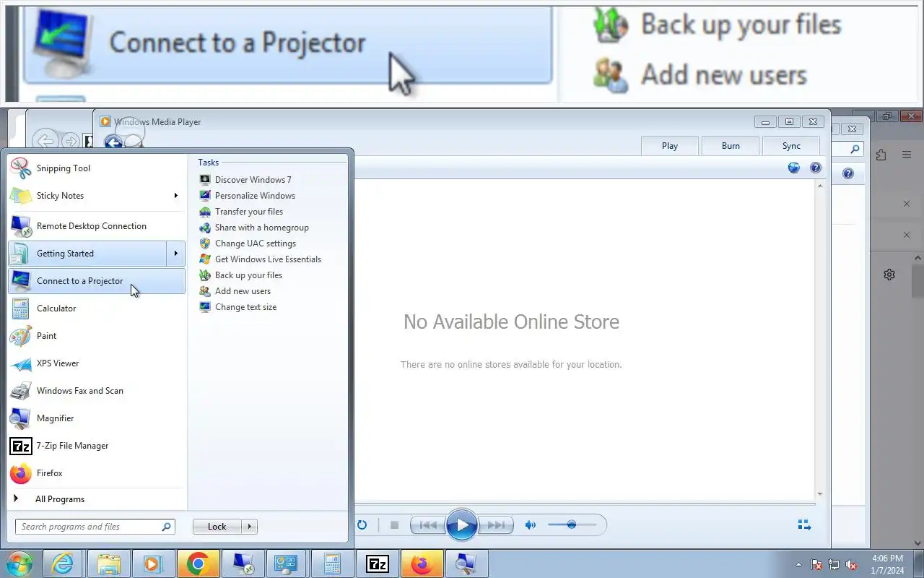Open Calculator from the Start menu list
This screenshot has width=924, height=578.
pyautogui.click(x=97, y=309)
